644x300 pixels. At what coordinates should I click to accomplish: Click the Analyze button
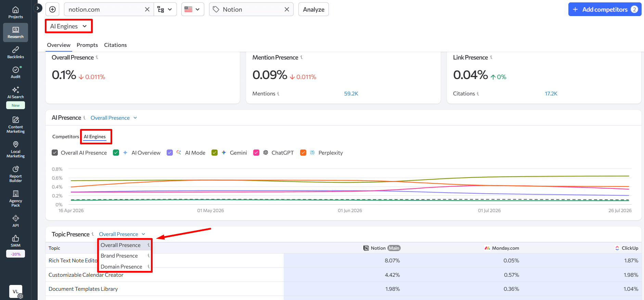313,9
